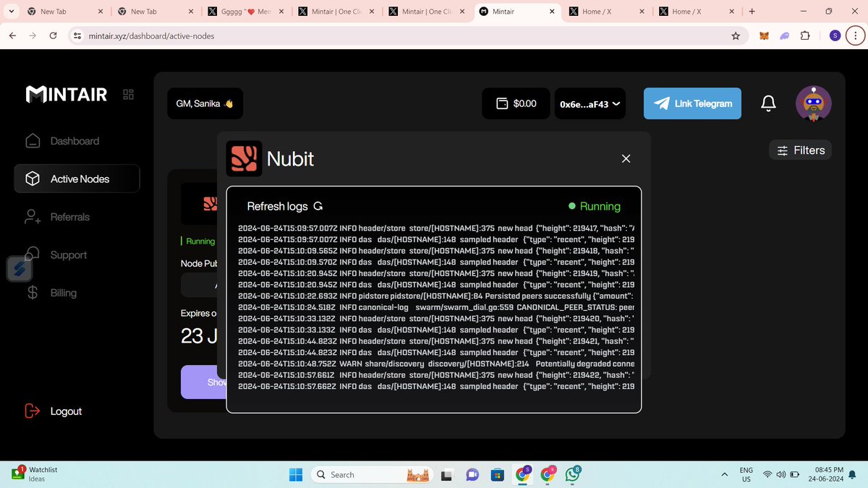Image resolution: width=868 pixels, height=488 pixels.
Task: Select log line with height 219417
Action: click(x=436, y=228)
